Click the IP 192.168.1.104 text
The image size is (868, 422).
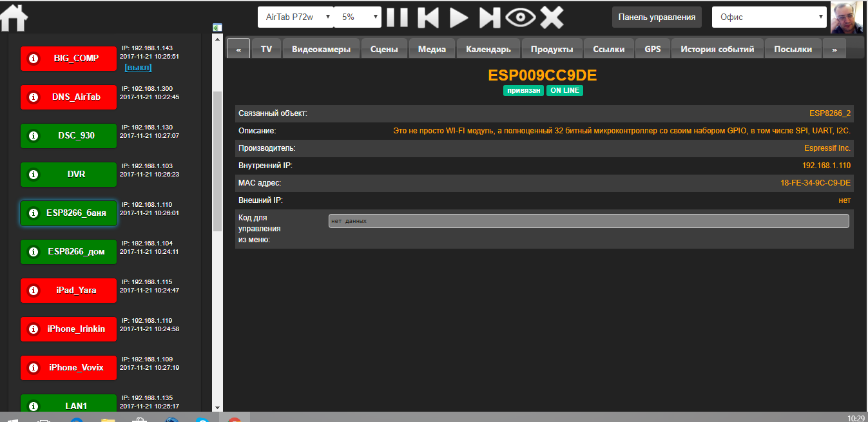147,244
